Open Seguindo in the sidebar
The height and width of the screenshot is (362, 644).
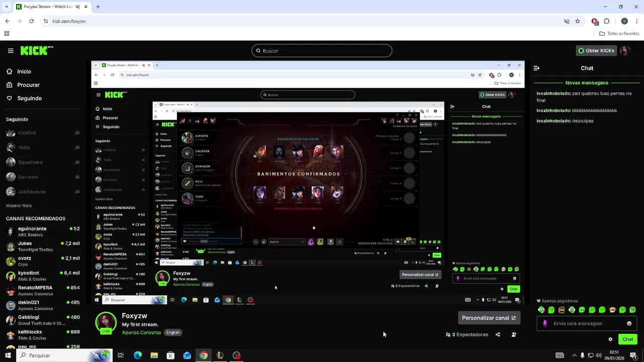point(24,99)
